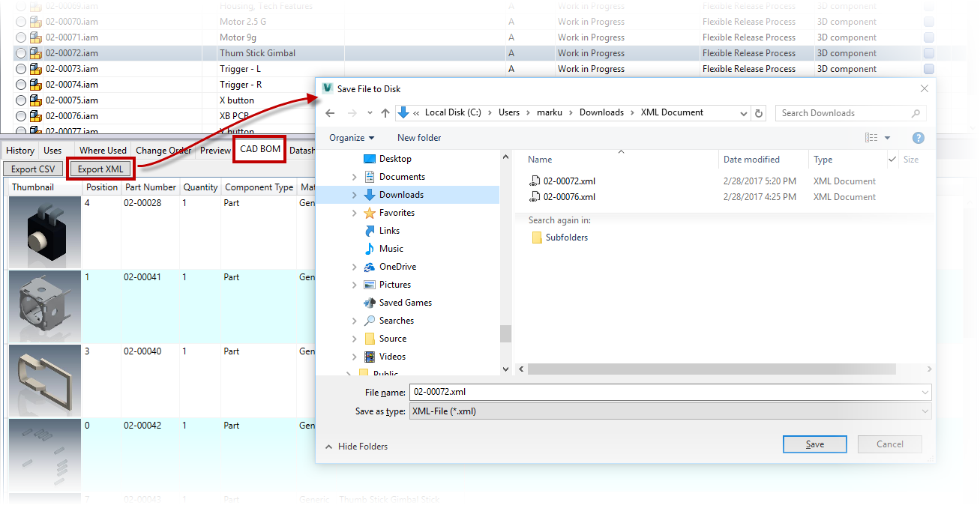Click the OneDrive icon in the folder tree
980x505 pixels.
click(370, 266)
